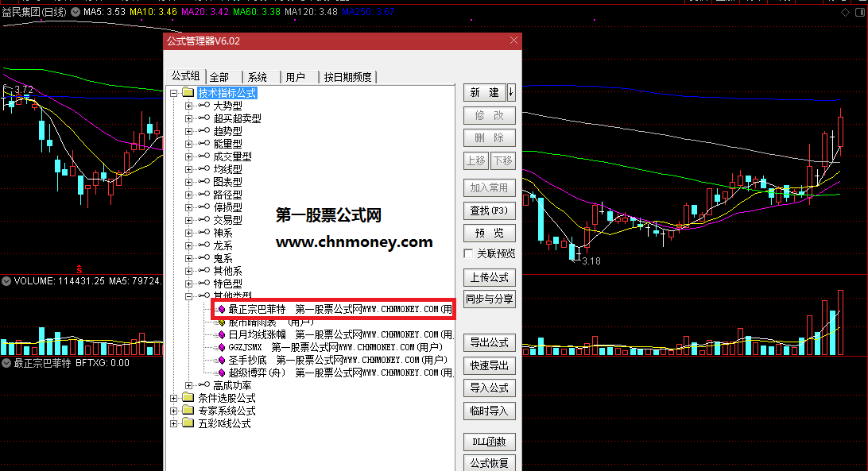Expand the 均线型 tree node

coord(188,169)
